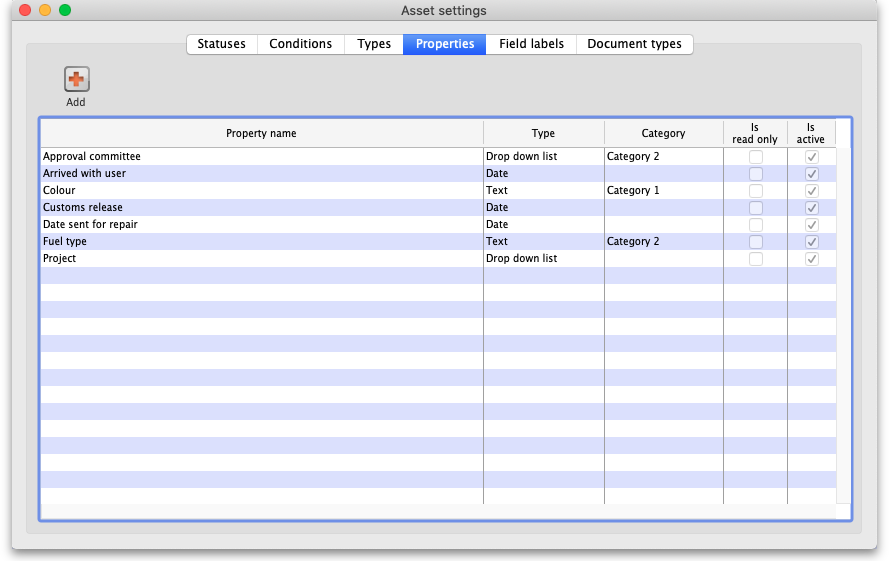Switch to the Statuses tab

[x=221, y=44]
